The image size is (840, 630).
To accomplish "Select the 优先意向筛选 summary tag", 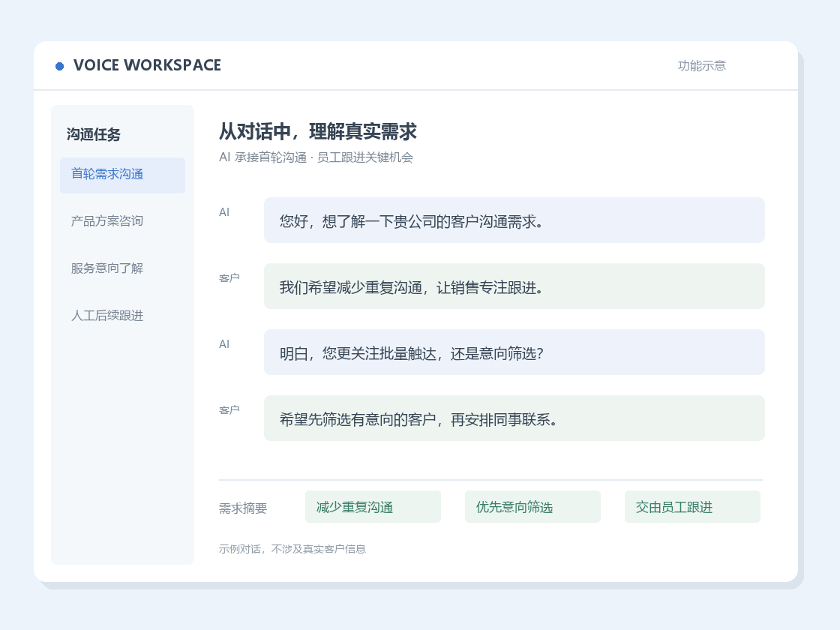I will coord(532,507).
